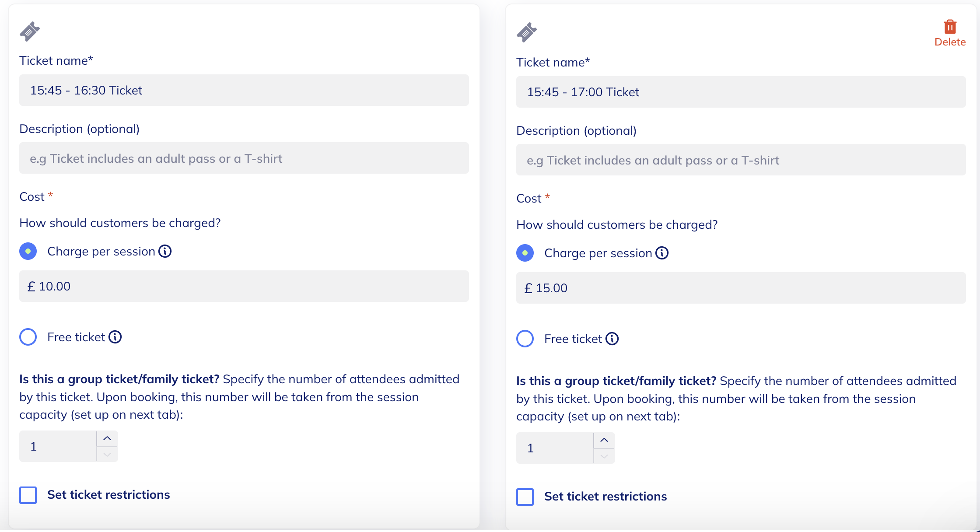Select Free ticket for 15:45 - 16:30 Ticket
The height and width of the screenshot is (532, 980).
28,337
